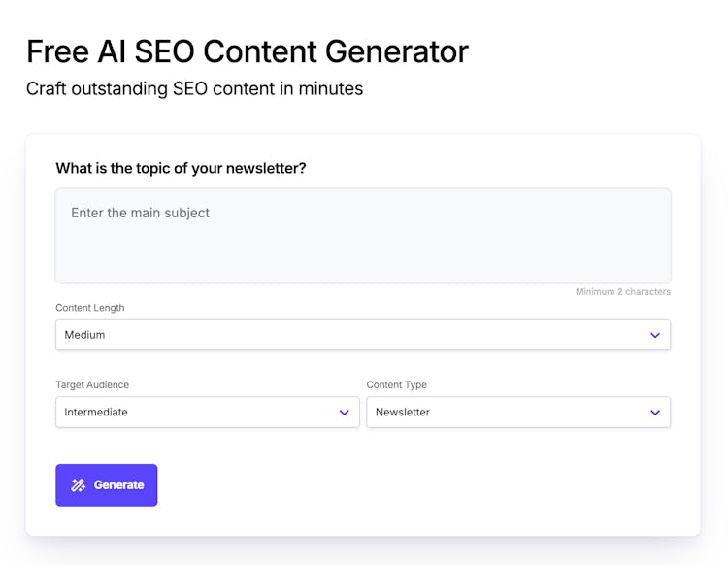Image resolution: width=728 pixels, height=565 pixels.
Task: Click the 'Newsletter' selected value text
Action: pos(402,413)
